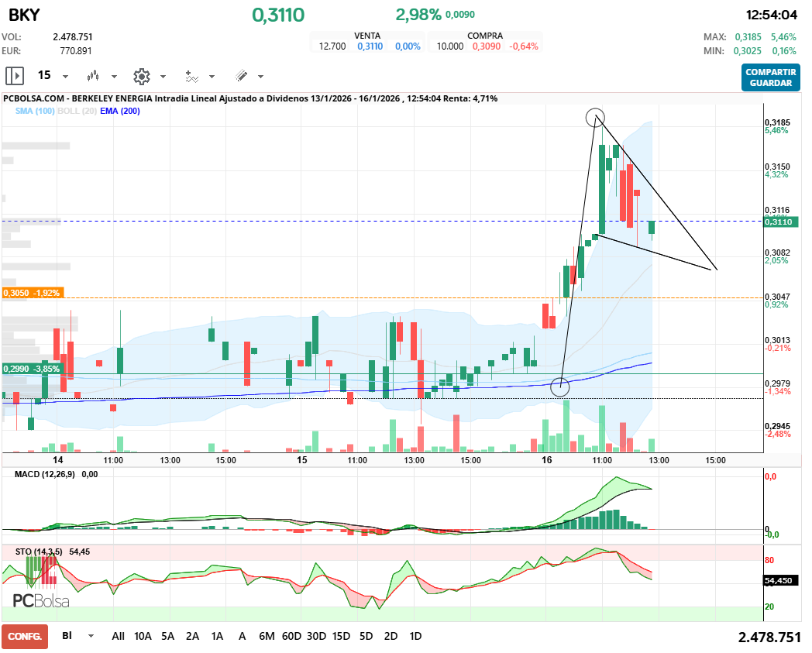The height and width of the screenshot is (653, 812).
Task: Click the CONFG. button
Action: 25,637
